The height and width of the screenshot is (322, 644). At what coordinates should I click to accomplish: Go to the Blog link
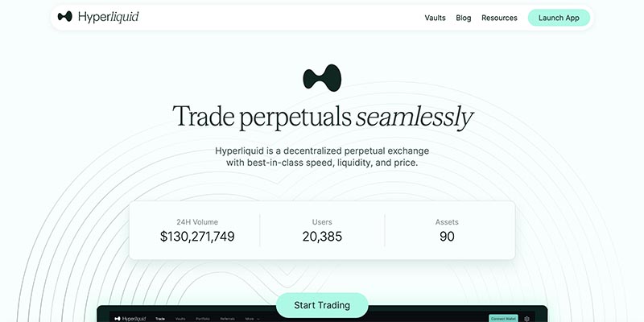point(464,18)
